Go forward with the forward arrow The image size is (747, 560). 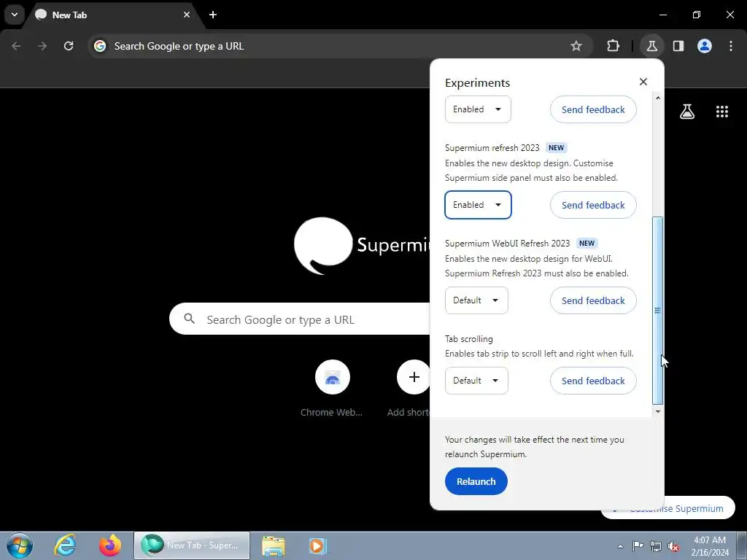(42, 46)
